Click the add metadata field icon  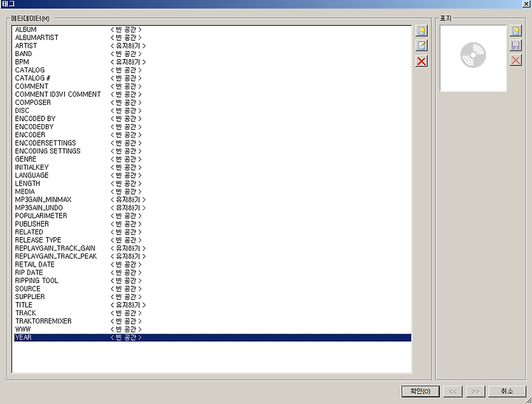(421, 31)
